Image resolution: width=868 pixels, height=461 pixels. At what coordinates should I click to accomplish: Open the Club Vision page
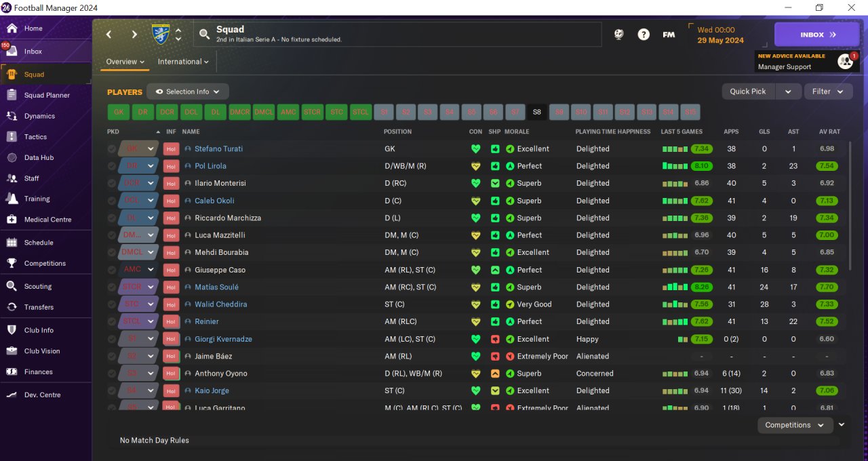coord(45,351)
